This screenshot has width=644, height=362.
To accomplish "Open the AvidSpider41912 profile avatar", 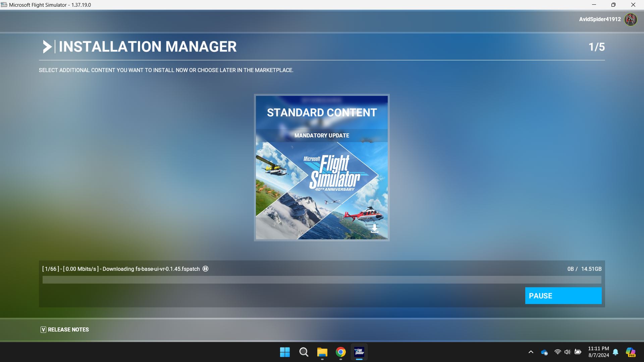I will (x=631, y=20).
